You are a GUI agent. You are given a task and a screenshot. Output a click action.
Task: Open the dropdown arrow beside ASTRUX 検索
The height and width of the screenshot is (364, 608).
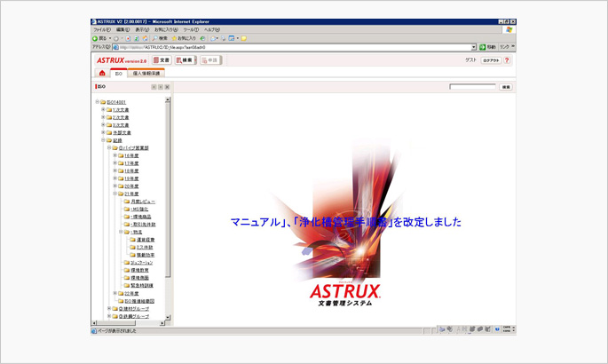[x=195, y=60]
